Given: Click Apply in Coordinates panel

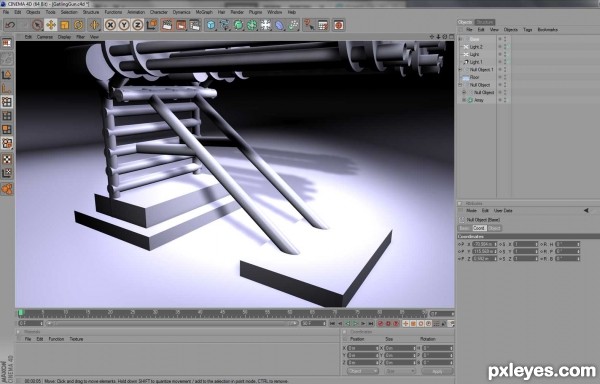Looking at the screenshot, I should [437, 371].
